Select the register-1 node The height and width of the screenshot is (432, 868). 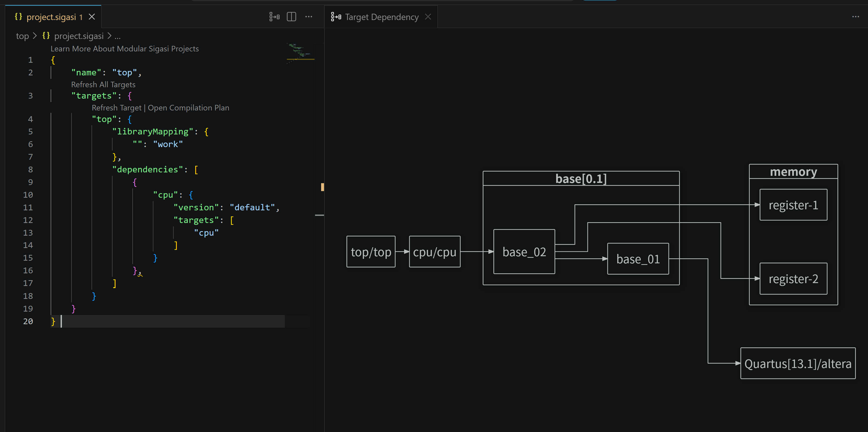point(793,205)
